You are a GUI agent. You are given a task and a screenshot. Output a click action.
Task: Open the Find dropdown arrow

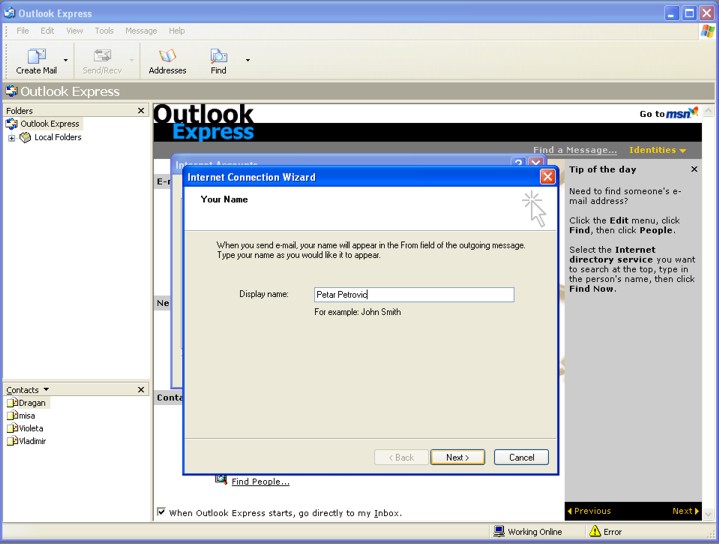[248, 60]
